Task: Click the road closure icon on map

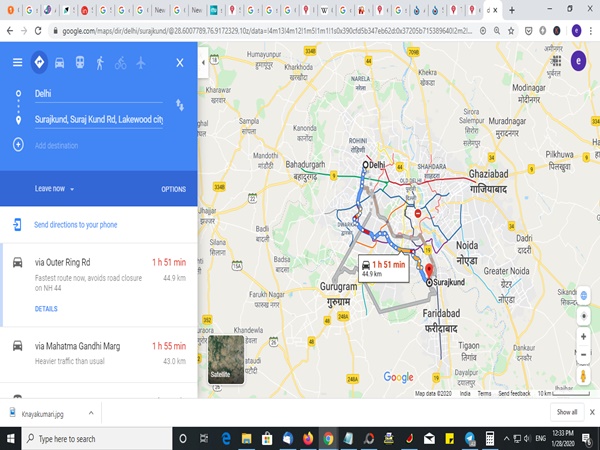Action: [418, 213]
